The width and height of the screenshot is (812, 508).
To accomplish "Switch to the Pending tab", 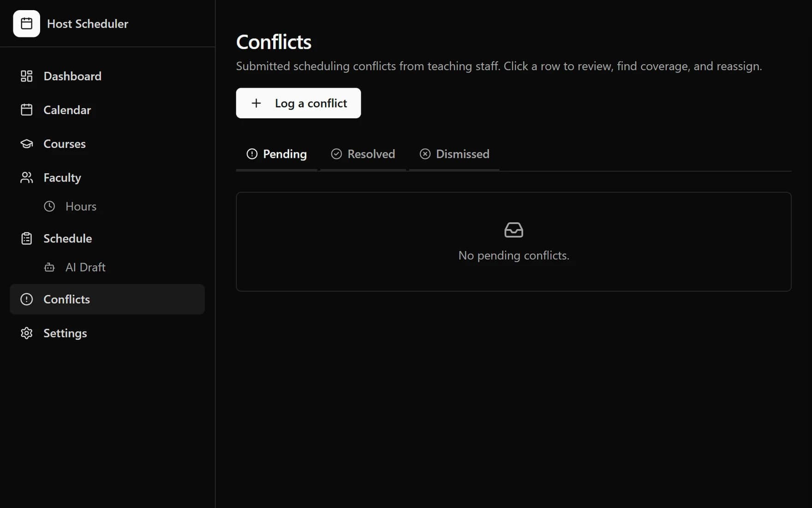I will (277, 154).
